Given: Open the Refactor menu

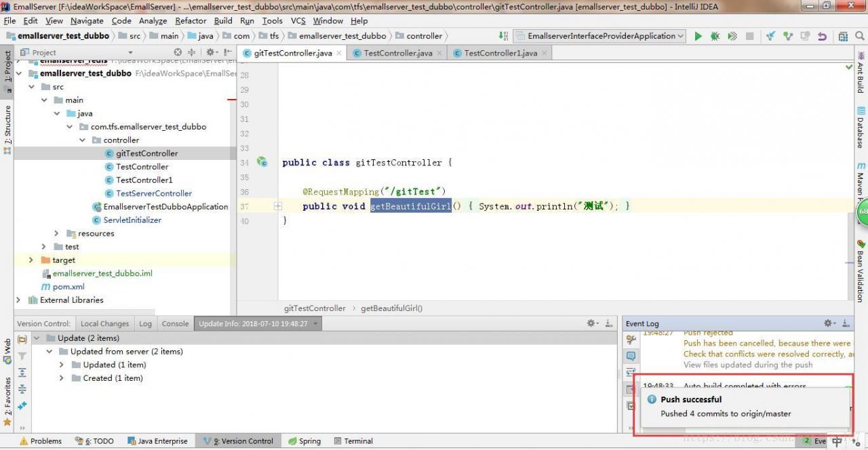Looking at the screenshot, I should (191, 21).
